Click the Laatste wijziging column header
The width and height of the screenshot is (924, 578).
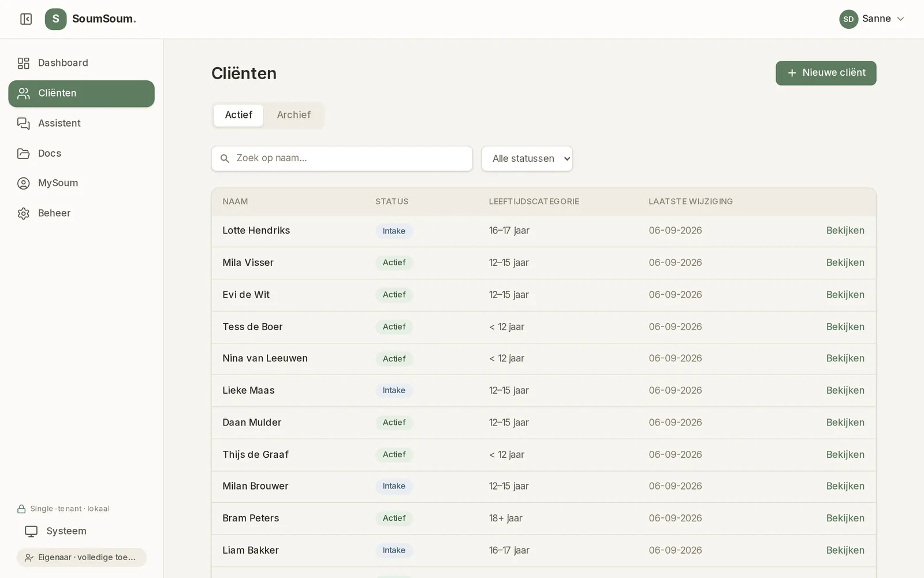point(691,202)
